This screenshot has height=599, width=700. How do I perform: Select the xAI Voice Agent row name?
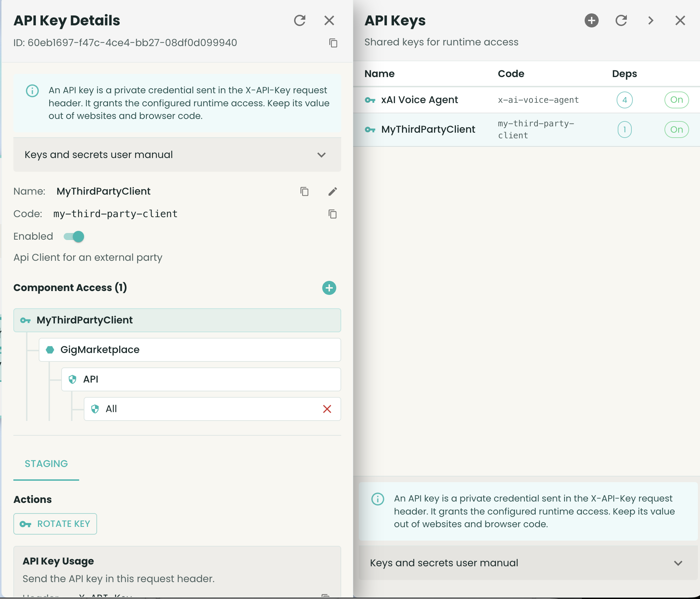tap(420, 100)
